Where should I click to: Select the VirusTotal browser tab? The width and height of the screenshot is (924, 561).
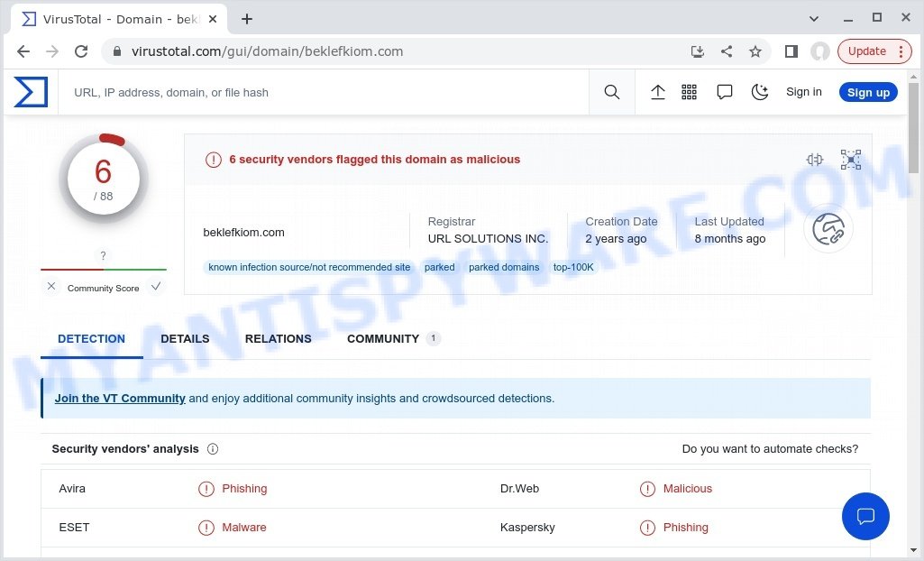tap(118, 19)
